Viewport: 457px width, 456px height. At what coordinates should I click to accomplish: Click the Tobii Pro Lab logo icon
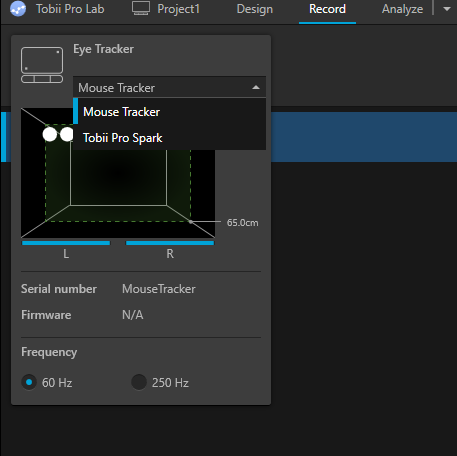coord(18,9)
